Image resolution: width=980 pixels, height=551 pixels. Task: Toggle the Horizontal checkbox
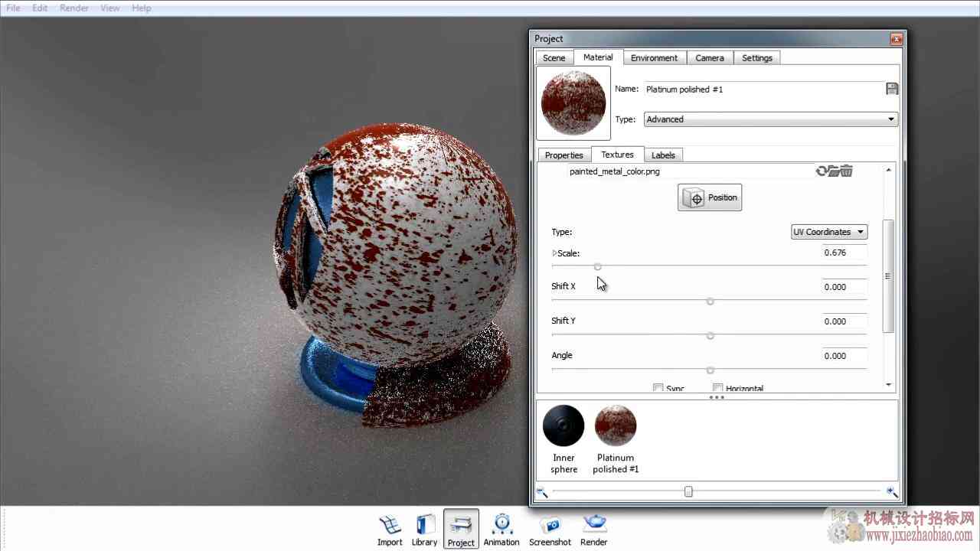point(717,388)
